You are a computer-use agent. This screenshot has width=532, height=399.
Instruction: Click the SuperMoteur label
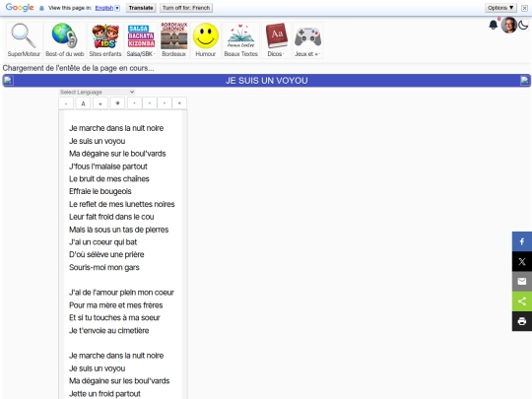pyautogui.click(x=24, y=54)
